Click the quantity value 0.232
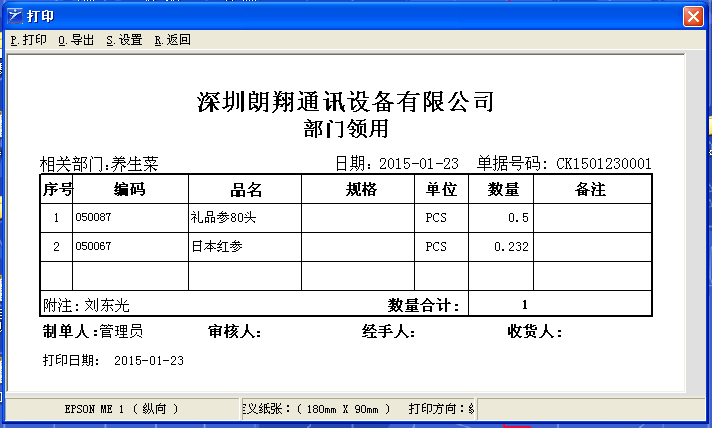 click(511, 246)
